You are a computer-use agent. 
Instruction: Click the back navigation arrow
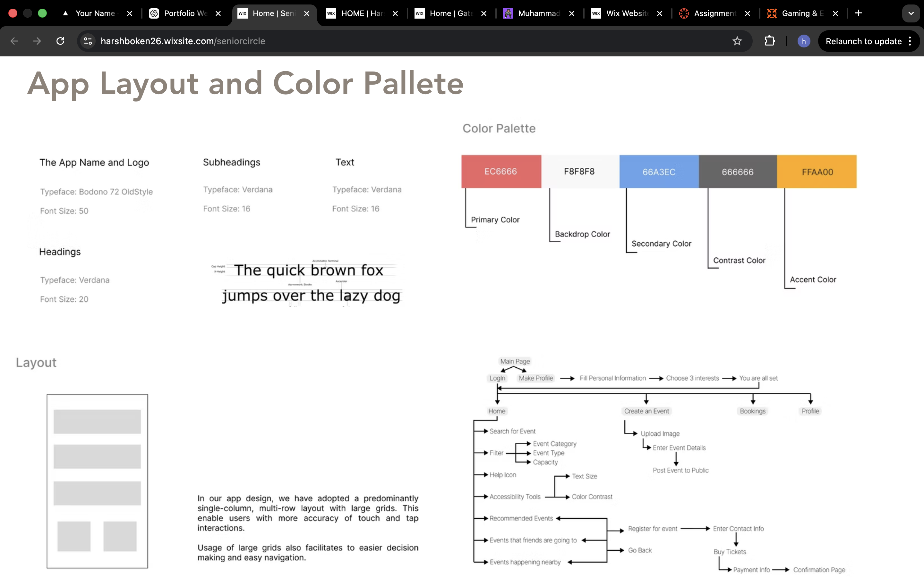click(x=14, y=41)
